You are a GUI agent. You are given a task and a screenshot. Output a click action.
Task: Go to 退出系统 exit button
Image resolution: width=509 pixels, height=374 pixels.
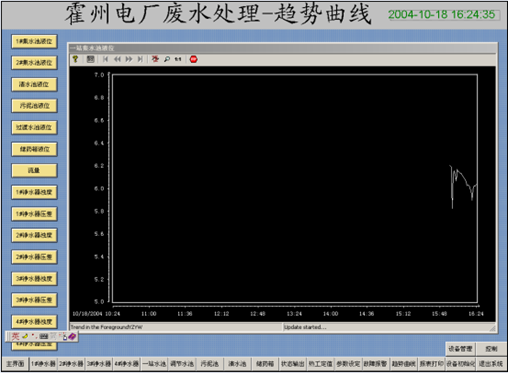coord(491,363)
